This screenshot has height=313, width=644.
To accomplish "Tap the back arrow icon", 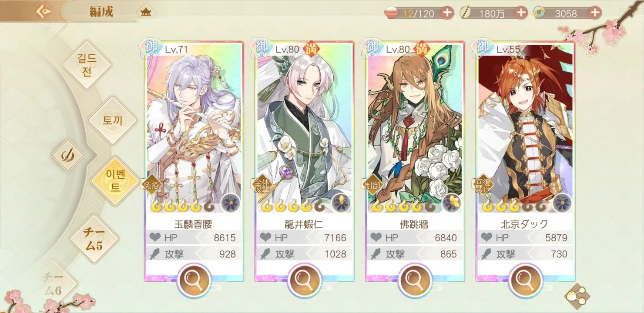I will point(43,10).
